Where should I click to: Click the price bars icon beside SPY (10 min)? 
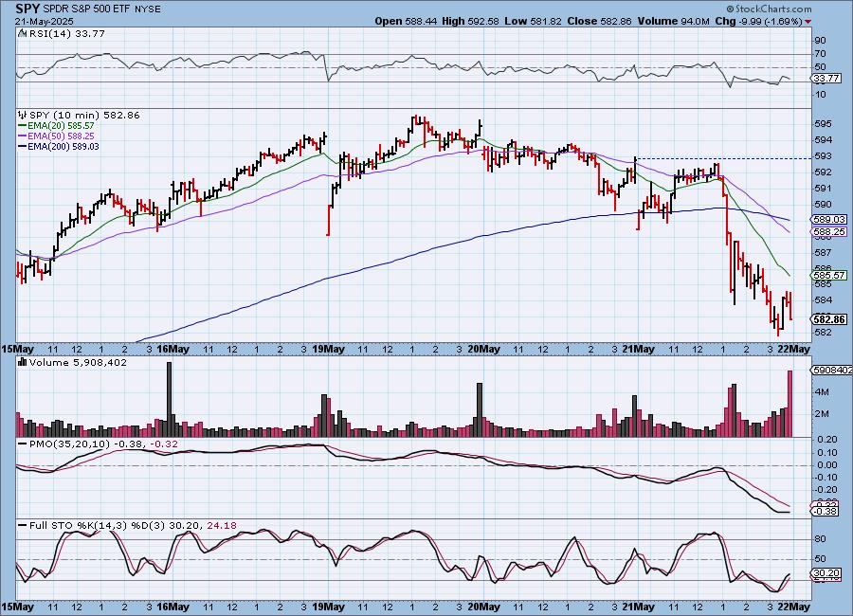tap(23, 115)
